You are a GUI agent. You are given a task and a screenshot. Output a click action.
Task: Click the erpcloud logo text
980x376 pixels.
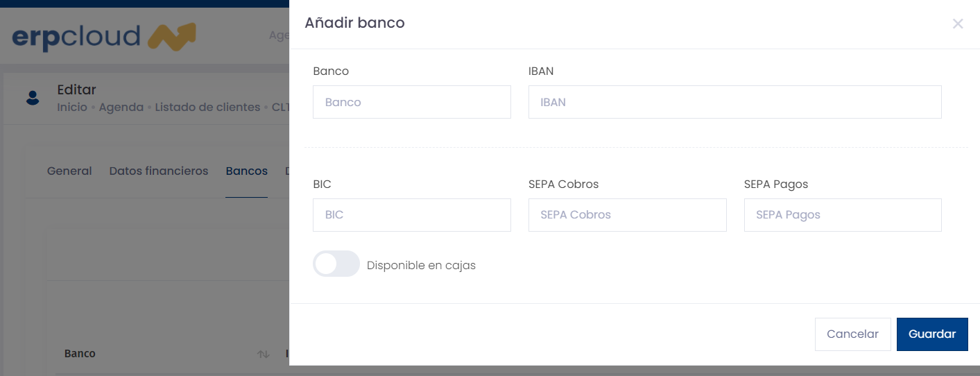(x=76, y=37)
